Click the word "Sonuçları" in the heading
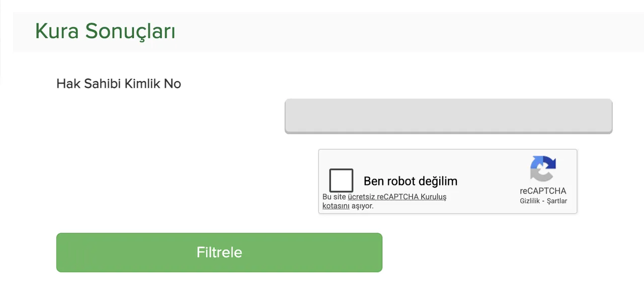 [x=130, y=31]
